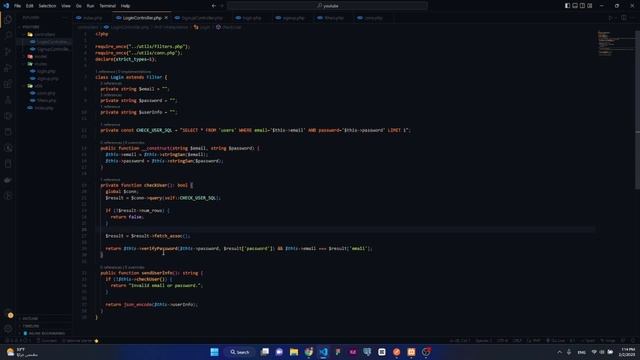Toggle the bottom panel
This screenshot has height=360, width=640.
pyautogui.click(x=575, y=6)
